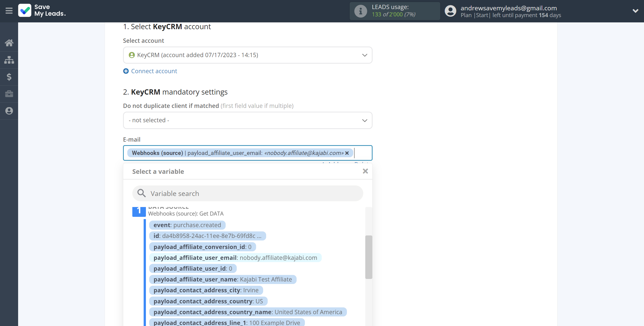Viewport: 644px width, 326px height.
Task: Click the search magnifier icon
Action: coord(141,193)
